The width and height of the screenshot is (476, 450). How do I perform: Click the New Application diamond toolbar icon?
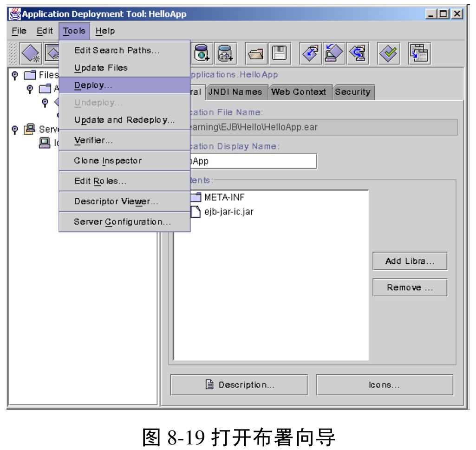click(x=31, y=53)
